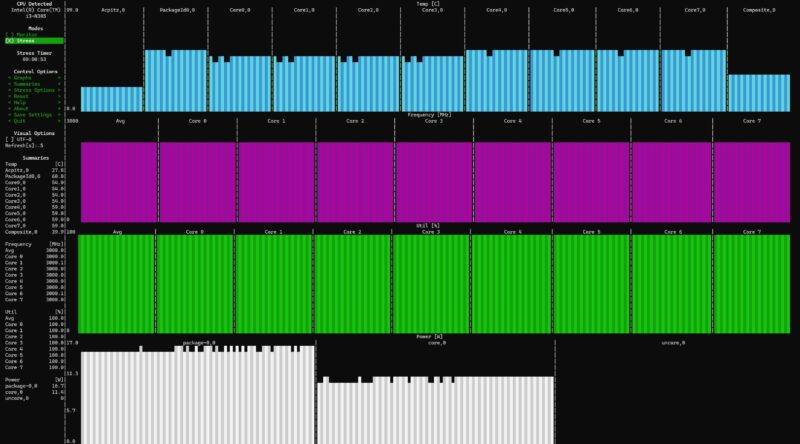The width and height of the screenshot is (800, 444).
Task: Click the blue Acpitz,0 temperature bar
Action: (111, 99)
